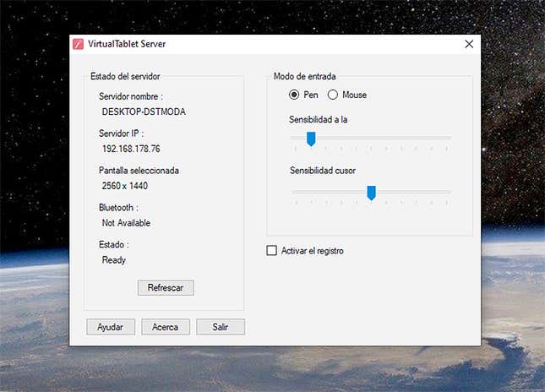The image size is (545, 392).
Task: Click the Modo de entrada group label
Action: (x=304, y=76)
